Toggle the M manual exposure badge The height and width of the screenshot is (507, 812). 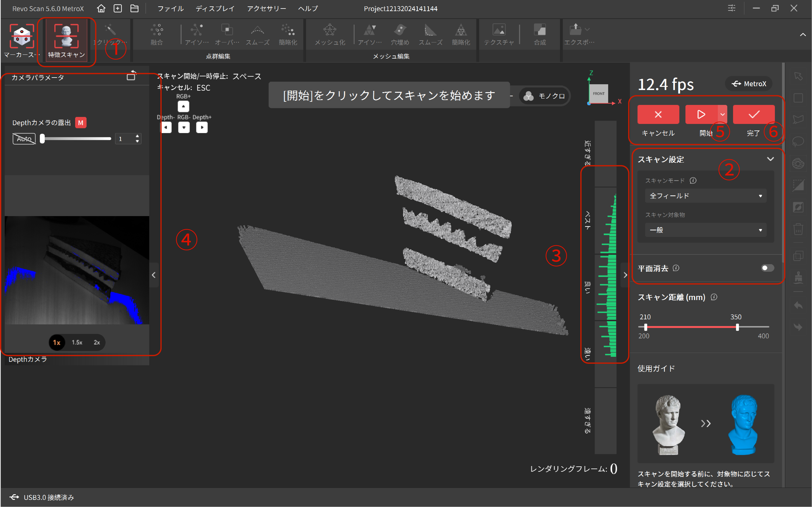pyautogui.click(x=80, y=123)
